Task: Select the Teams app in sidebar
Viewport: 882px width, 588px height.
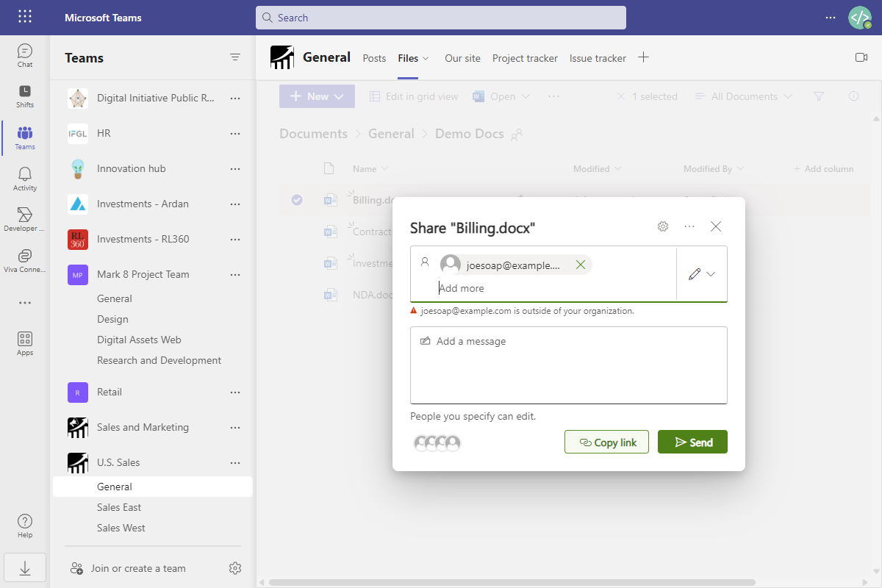Action: (x=25, y=137)
